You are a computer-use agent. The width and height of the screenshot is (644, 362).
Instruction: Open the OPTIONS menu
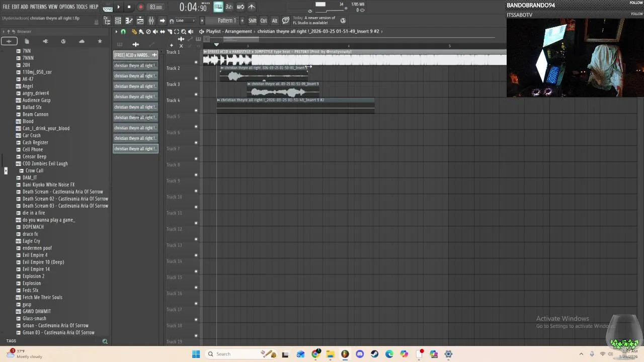pyautogui.click(x=67, y=7)
